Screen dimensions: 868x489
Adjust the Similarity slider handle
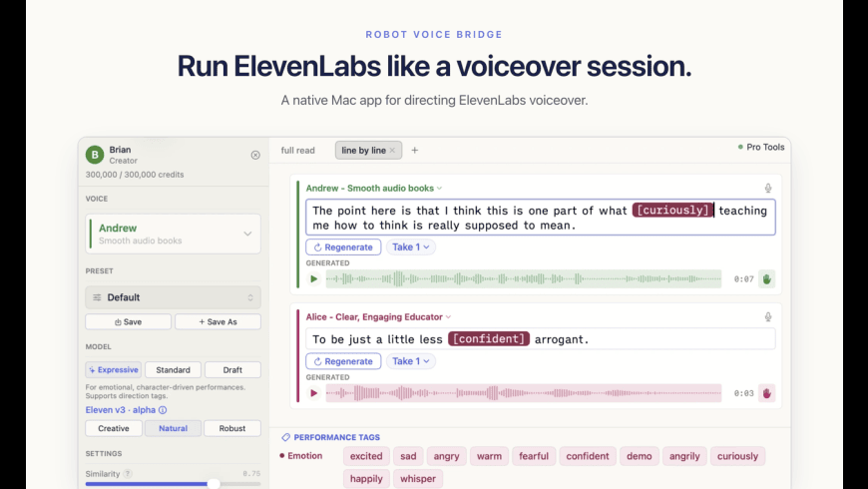click(x=214, y=483)
